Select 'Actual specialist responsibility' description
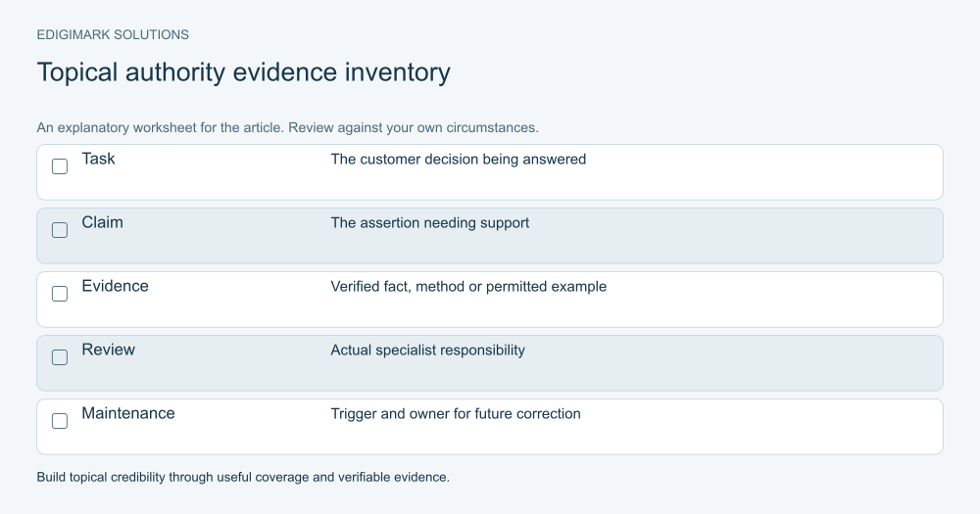This screenshot has width=980, height=514. point(427,350)
